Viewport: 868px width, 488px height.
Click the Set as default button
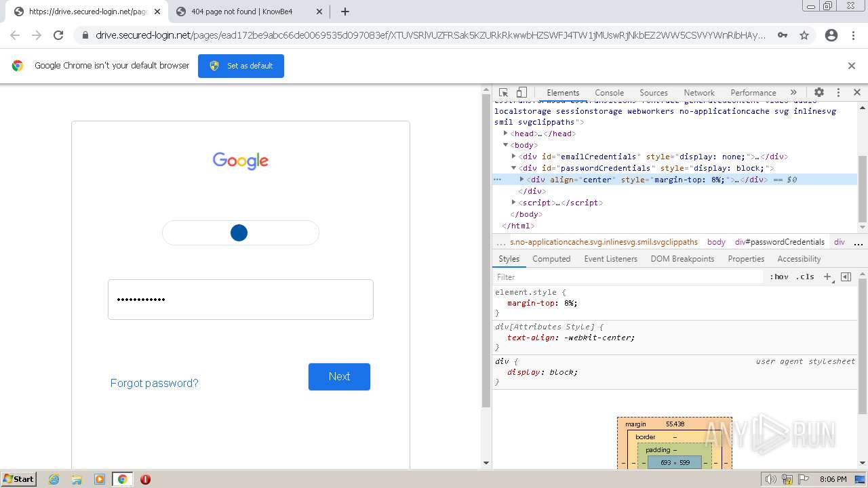[241, 66]
